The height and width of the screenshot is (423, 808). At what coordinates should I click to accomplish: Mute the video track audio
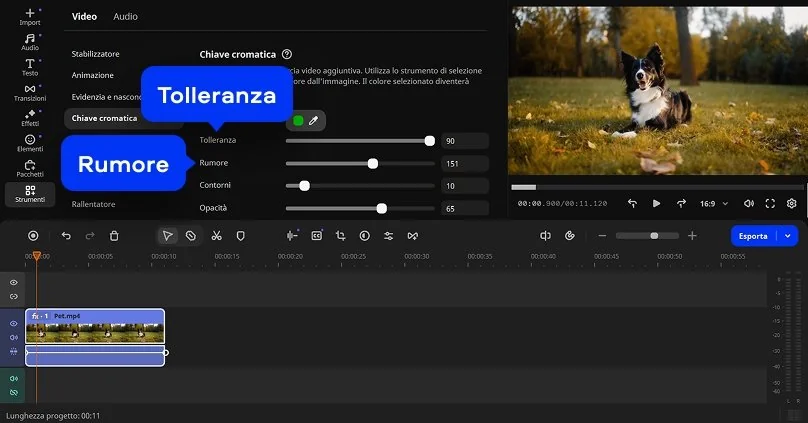(x=13, y=338)
